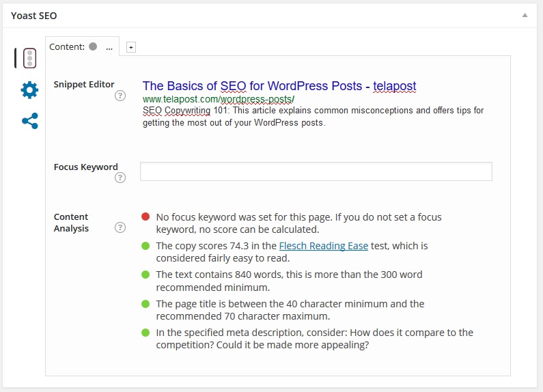The width and height of the screenshot is (543, 392).
Task: Click the green bullet for page title result
Action: (145, 304)
